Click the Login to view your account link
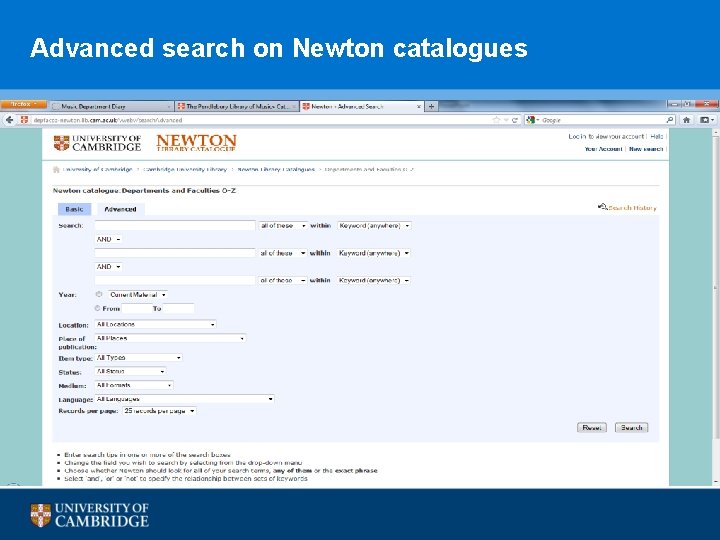This screenshot has height=540, width=720. (606, 136)
